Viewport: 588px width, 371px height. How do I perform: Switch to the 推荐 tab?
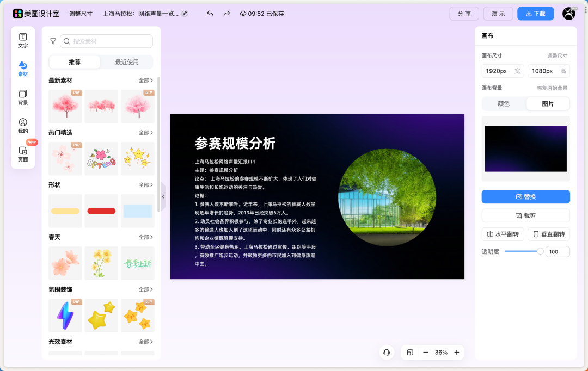(75, 62)
